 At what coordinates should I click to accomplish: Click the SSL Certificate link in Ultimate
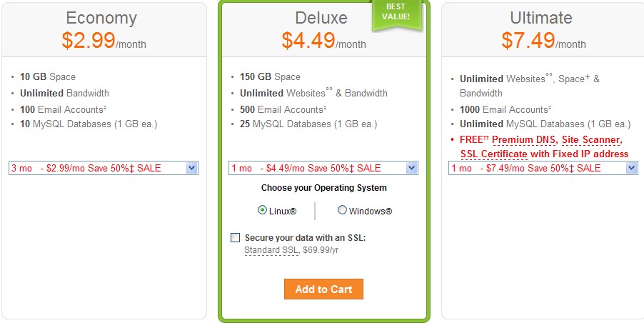pyautogui.click(x=493, y=154)
